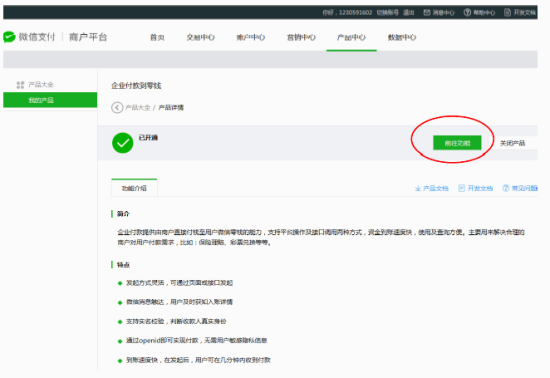The height and width of the screenshot is (378, 550).
Task: Click the green checkmark status icon
Action: point(122,143)
